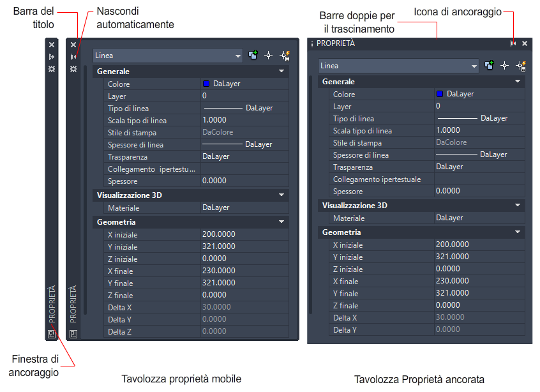Edit Y iniziale 321.0000 in floating palette

[x=244, y=246]
